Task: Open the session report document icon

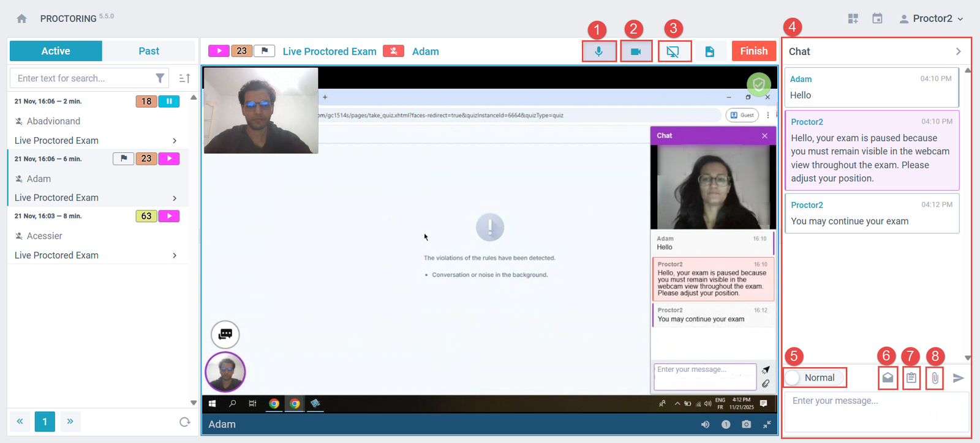Action: click(709, 51)
